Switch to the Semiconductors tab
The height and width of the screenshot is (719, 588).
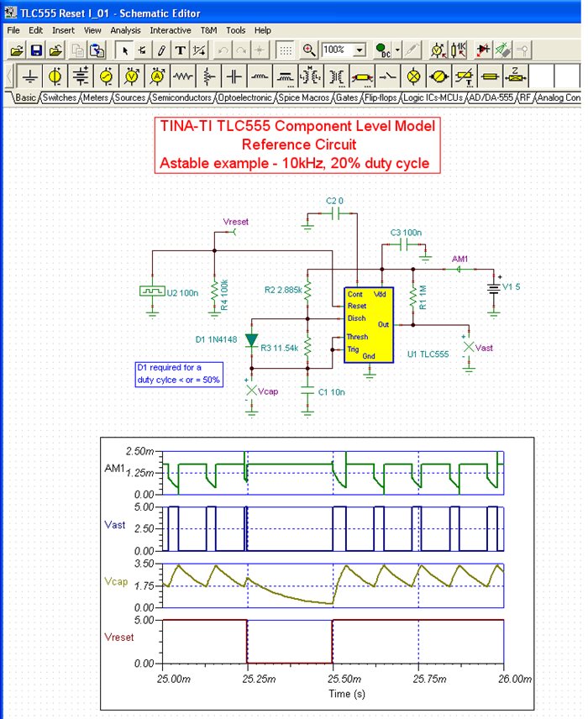(x=181, y=97)
